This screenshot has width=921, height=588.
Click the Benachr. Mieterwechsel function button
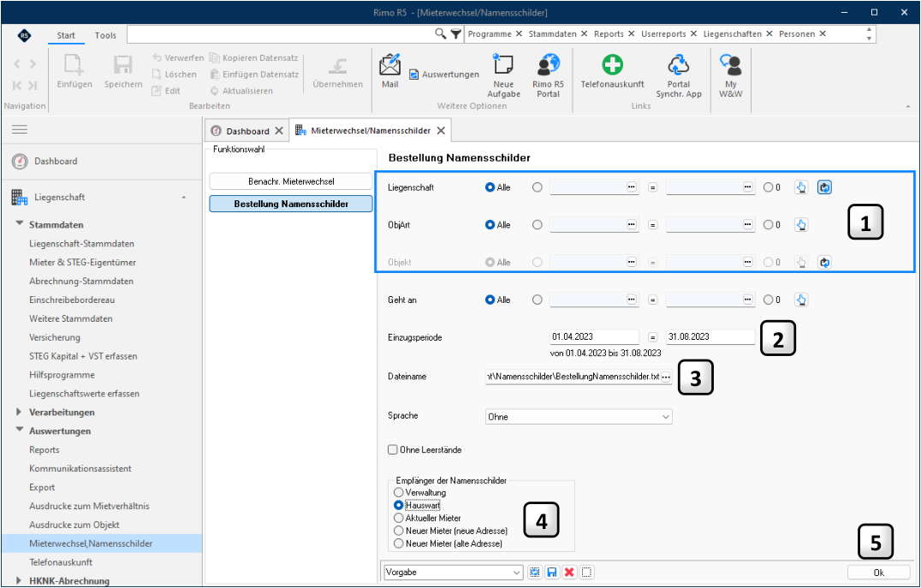[x=291, y=181]
